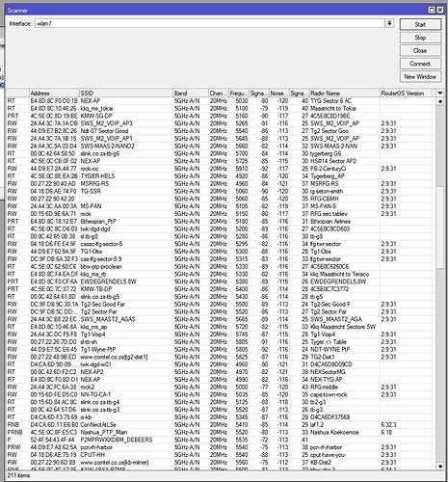Viewport: 448px width, 482px height.
Task: Open a New Window
Action: coord(420,76)
